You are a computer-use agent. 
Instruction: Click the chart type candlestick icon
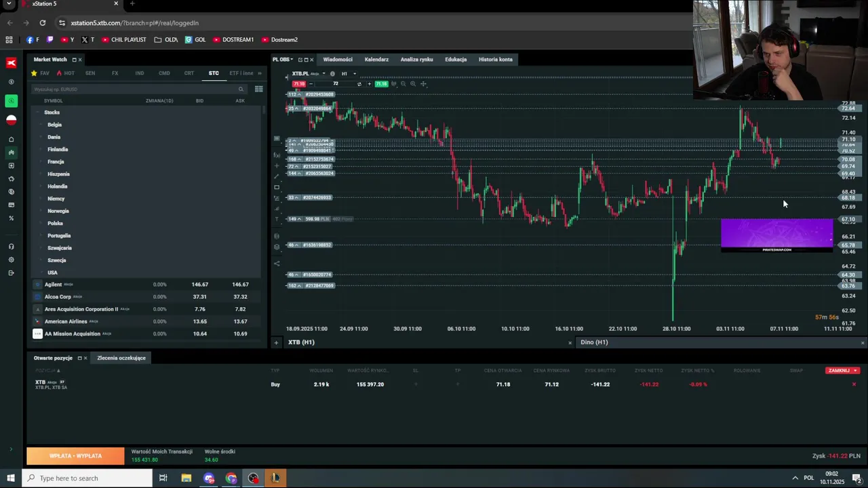tap(393, 83)
